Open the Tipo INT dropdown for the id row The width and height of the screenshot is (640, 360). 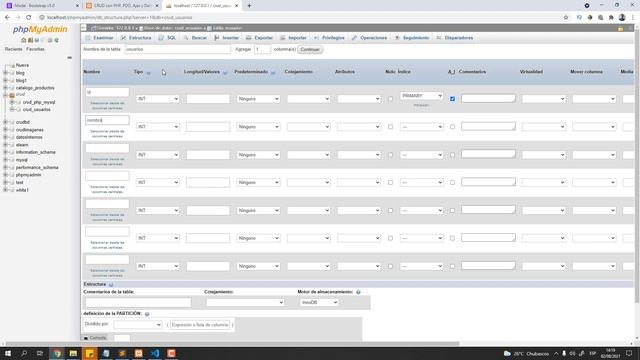coord(158,99)
